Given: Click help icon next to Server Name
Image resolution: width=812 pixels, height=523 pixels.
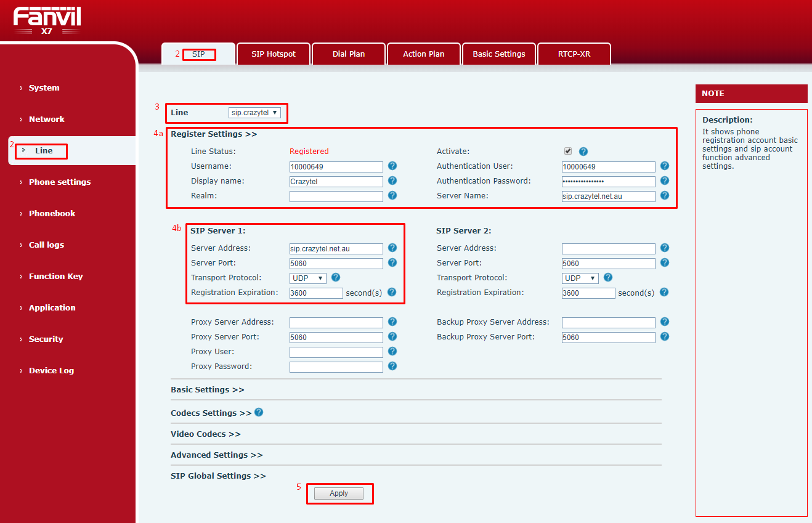Looking at the screenshot, I should (x=665, y=196).
